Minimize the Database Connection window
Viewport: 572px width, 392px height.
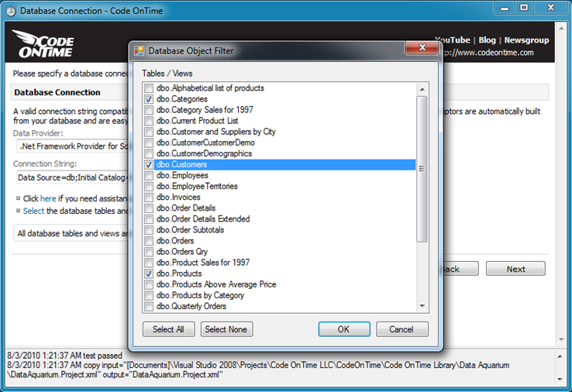pos(505,8)
